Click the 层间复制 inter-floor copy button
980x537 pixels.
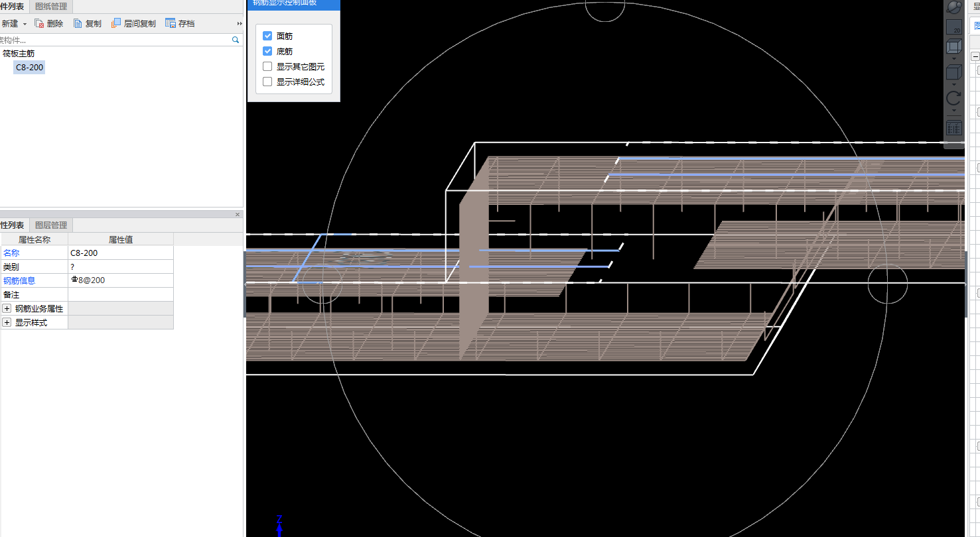click(133, 23)
